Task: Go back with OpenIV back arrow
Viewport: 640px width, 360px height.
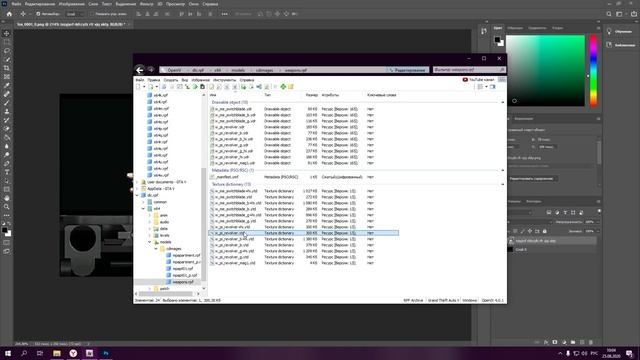Action: [x=140, y=70]
